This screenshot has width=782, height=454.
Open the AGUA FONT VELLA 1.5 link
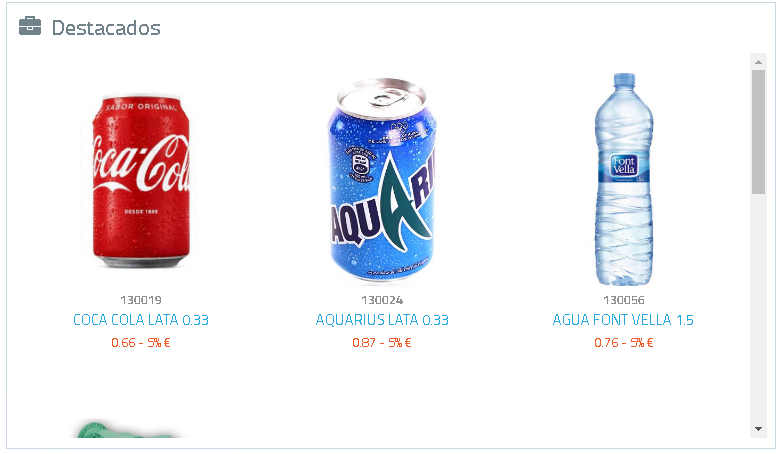point(623,320)
